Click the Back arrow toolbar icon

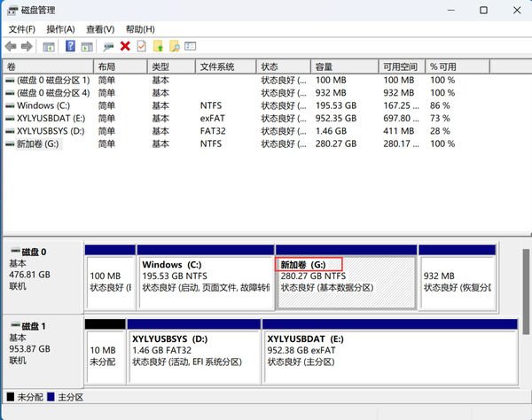point(11,46)
